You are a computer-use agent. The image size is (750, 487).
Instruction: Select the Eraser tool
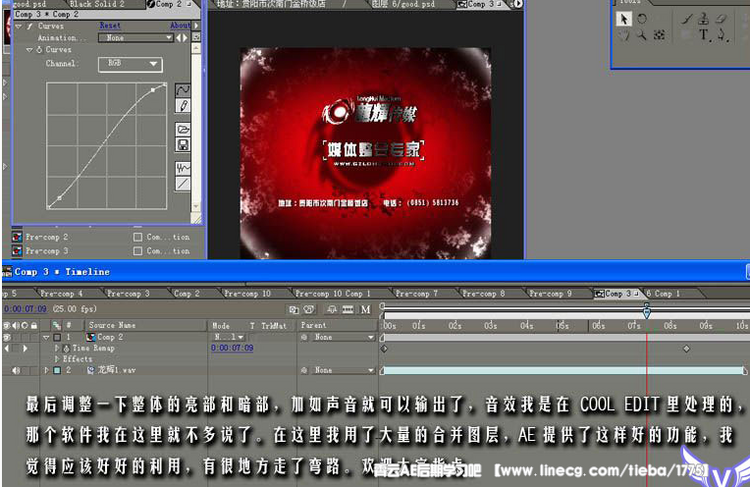(x=721, y=19)
